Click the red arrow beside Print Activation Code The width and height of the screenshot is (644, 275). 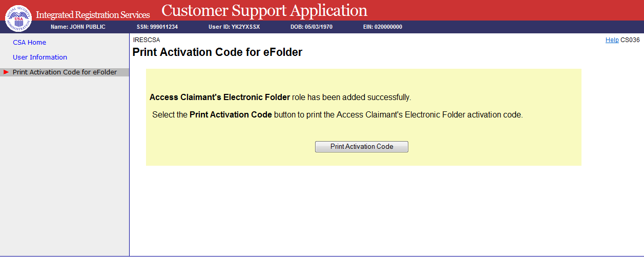pyautogui.click(x=6, y=72)
